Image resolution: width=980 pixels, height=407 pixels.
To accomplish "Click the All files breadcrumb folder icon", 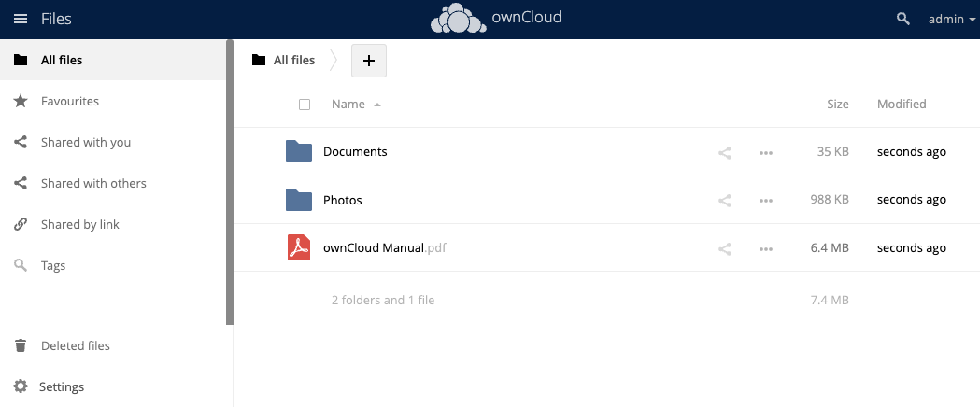I will [259, 61].
